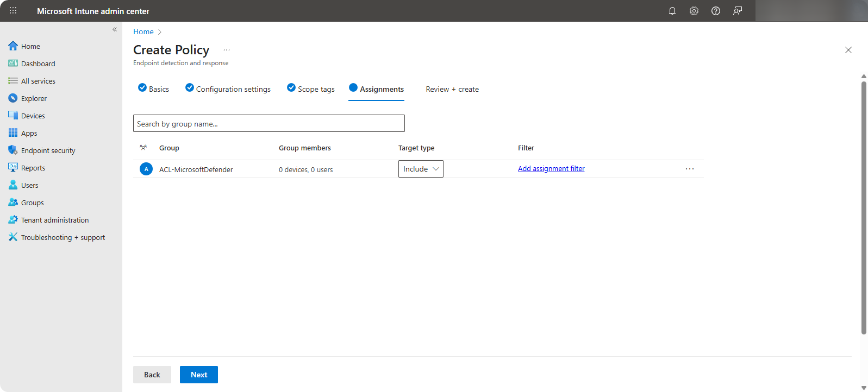Click the Endpoint security shield icon

click(13, 150)
